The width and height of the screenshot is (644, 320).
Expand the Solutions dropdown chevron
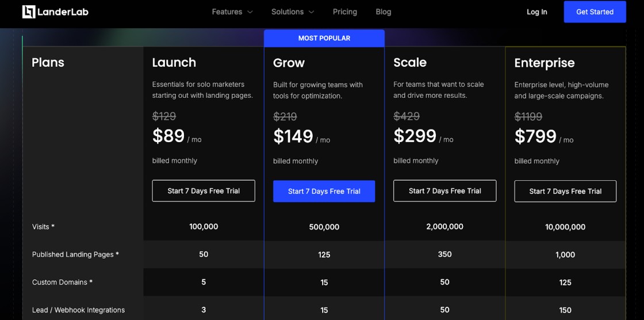pos(312,12)
